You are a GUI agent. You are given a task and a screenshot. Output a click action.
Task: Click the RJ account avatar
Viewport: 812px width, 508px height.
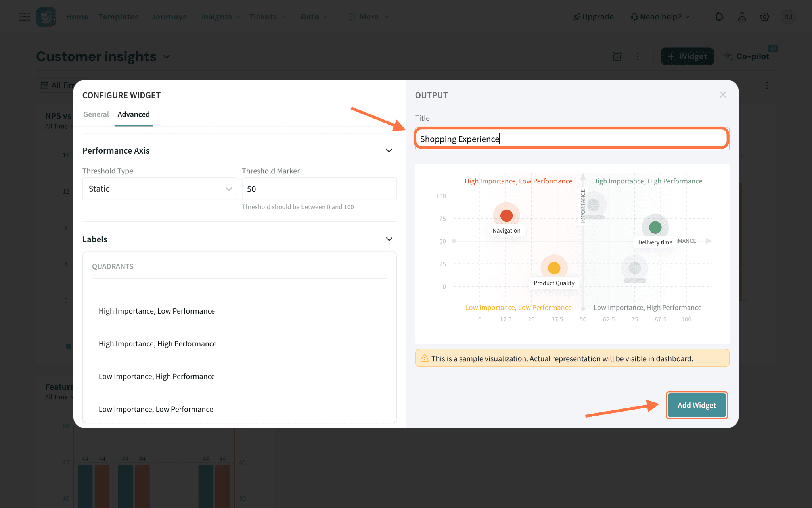pyautogui.click(x=788, y=17)
